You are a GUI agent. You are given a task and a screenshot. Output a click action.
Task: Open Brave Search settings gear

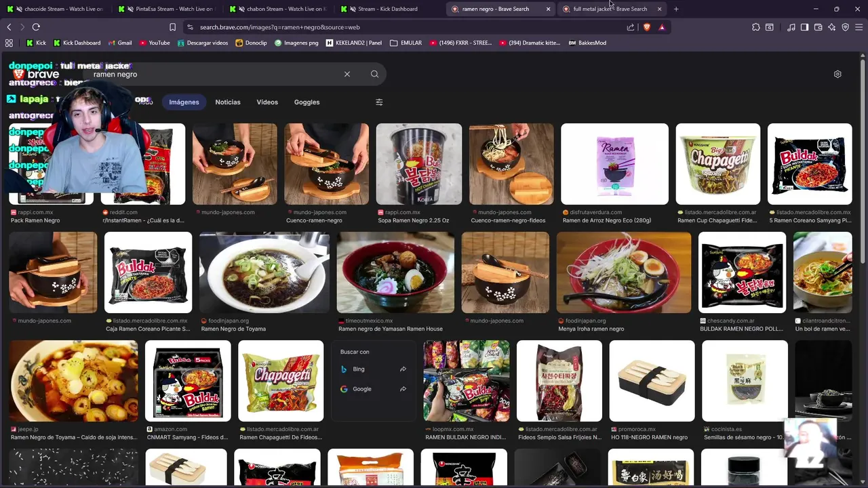[837, 74]
